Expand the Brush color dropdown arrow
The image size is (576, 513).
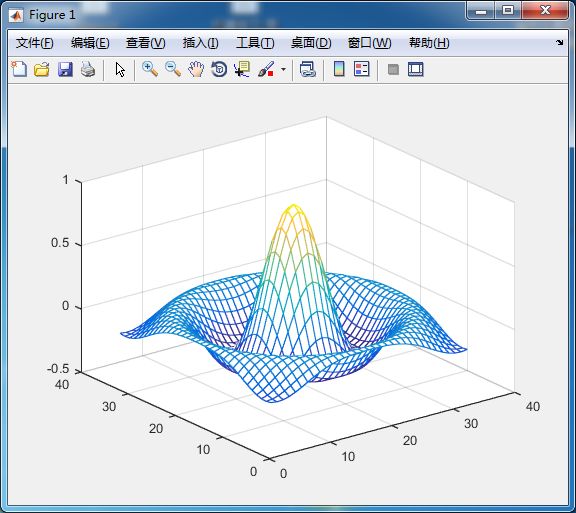coord(283,69)
